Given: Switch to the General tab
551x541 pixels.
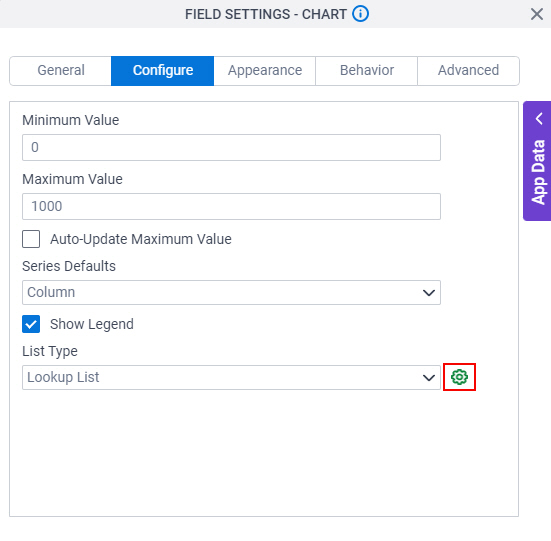Looking at the screenshot, I should click(x=61, y=71).
